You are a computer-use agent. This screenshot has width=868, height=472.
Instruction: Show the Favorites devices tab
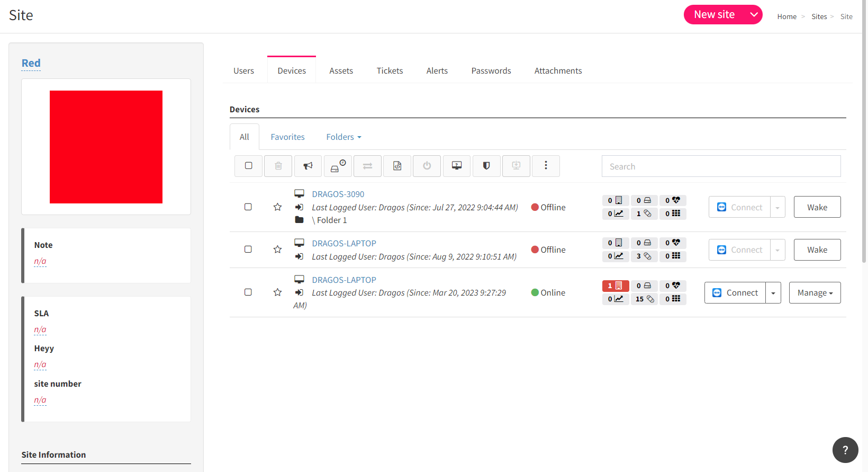tap(287, 137)
